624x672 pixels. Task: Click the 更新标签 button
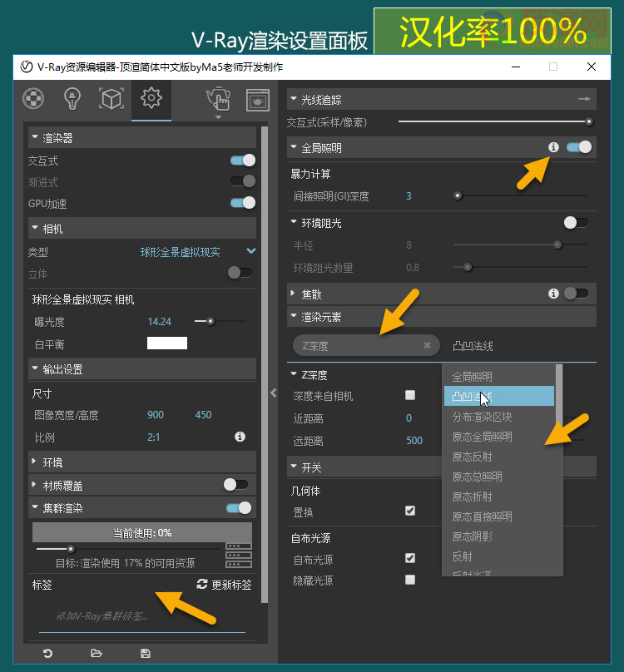point(225,585)
